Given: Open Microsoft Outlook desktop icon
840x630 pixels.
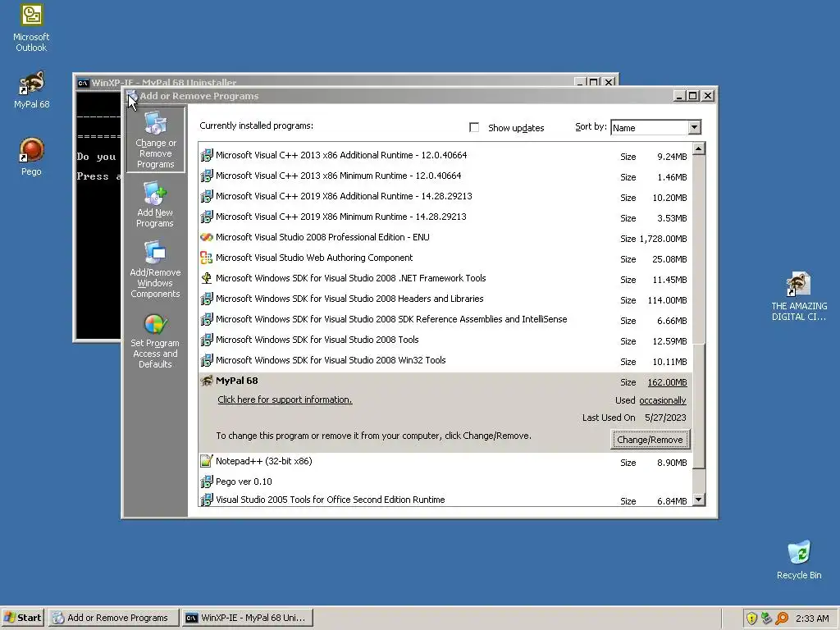Looking at the screenshot, I should pos(31,29).
